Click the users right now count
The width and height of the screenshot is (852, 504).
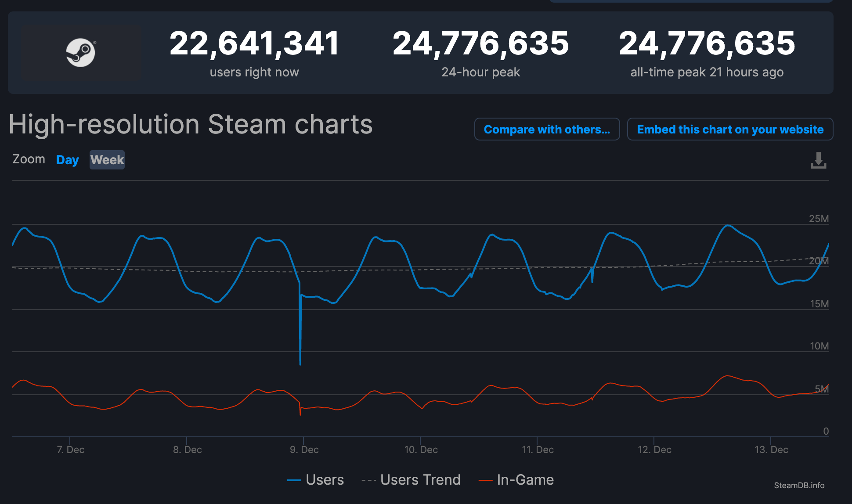pyautogui.click(x=254, y=43)
